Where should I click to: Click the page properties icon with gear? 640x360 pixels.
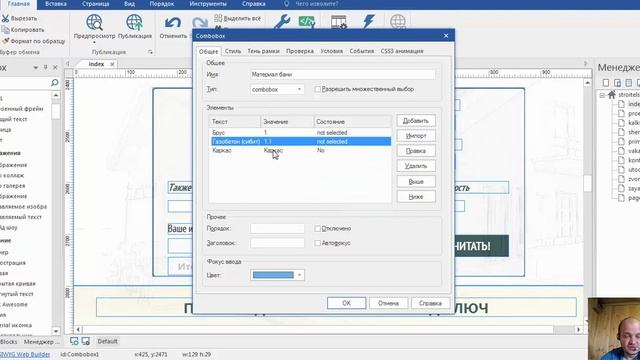pyautogui.click(x=339, y=22)
